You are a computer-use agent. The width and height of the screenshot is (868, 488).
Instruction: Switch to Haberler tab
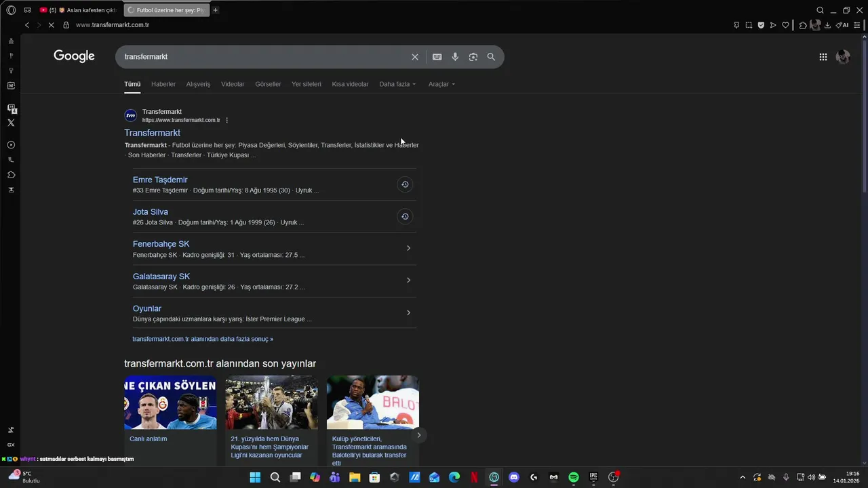(x=163, y=84)
